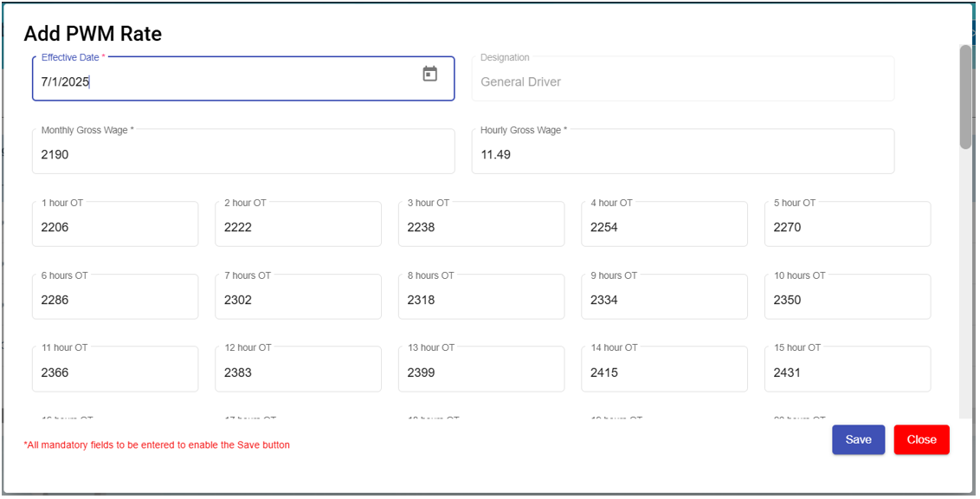
Task: Focus the 7 hours OT field
Action: click(298, 300)
